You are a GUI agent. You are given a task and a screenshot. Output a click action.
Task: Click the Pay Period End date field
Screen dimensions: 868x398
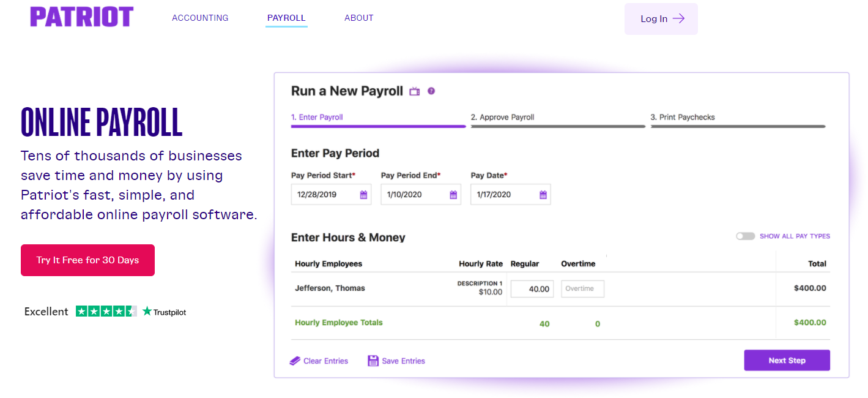coord(421,195)
